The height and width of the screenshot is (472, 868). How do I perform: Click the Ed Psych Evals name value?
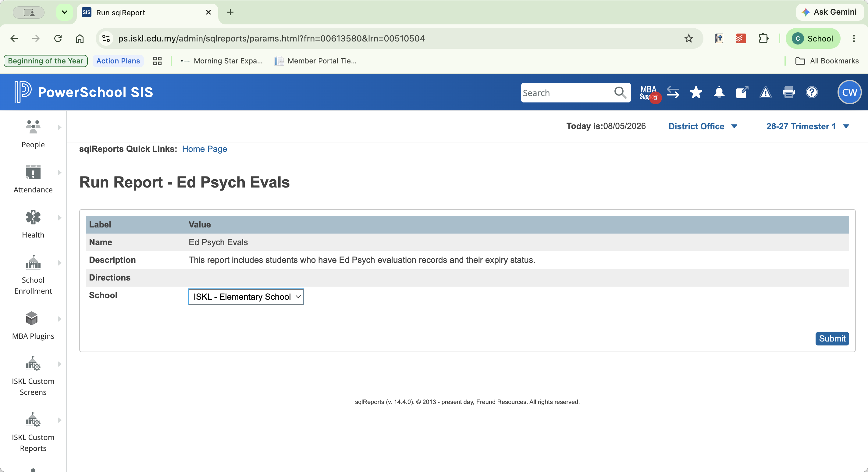[x=218, y=242]
